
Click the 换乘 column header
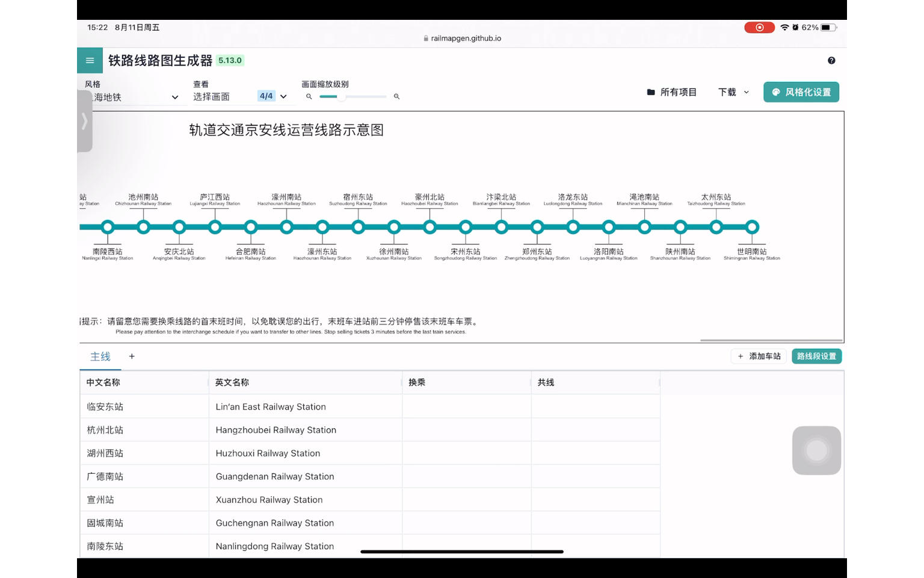pos(467,382)
